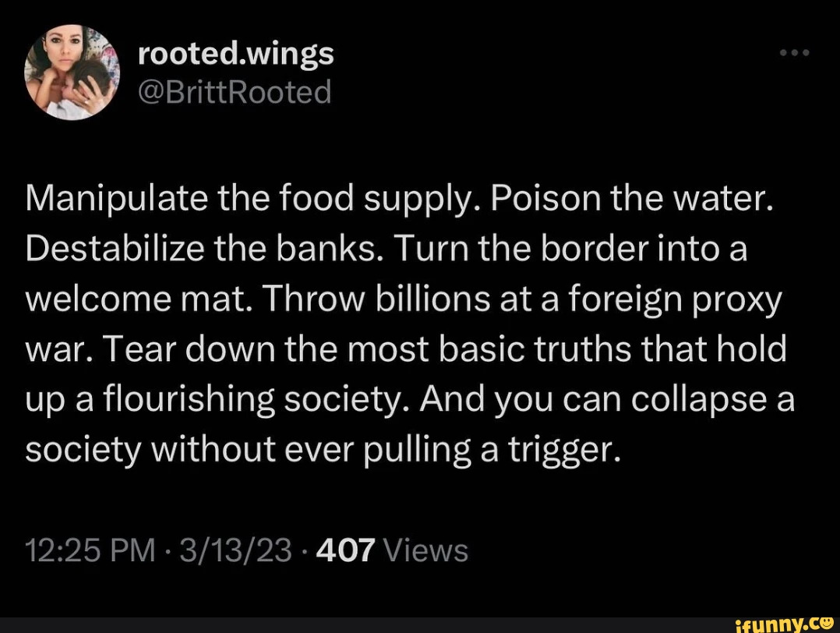Click the 3/13/23 post date
840x633 pixels.
[x=236, y=550]
